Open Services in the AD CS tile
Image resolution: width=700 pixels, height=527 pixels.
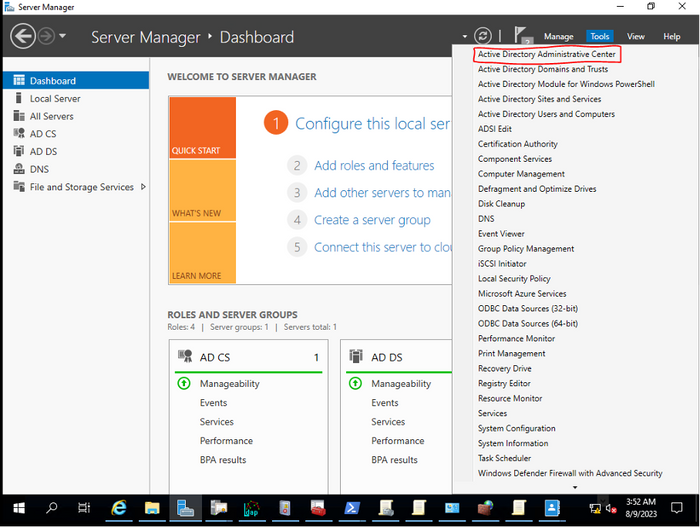pyautogui.click(x=217, y=422)
